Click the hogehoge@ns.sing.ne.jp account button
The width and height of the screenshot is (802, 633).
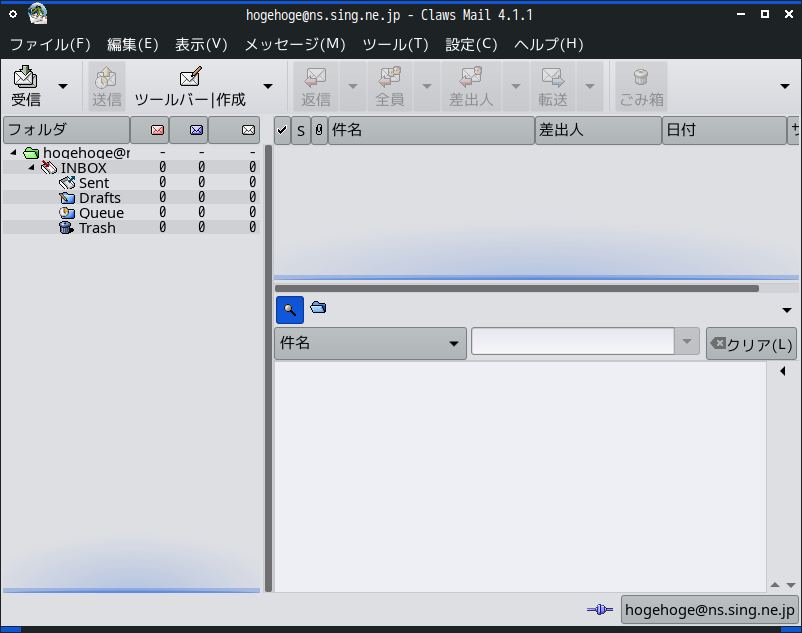click(x=709, y=609)
